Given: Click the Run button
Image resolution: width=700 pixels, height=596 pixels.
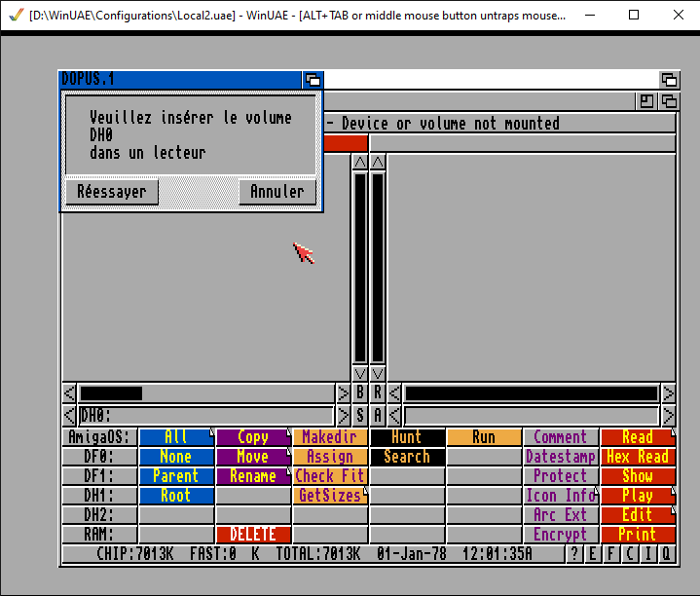Looking at the screenshot, I should click(x=485, y=437).
